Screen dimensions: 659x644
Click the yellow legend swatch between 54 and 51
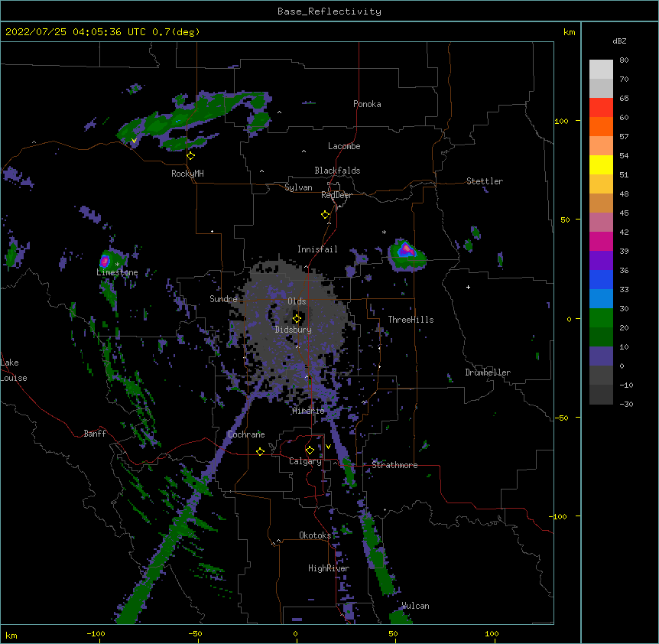point(601,164)
